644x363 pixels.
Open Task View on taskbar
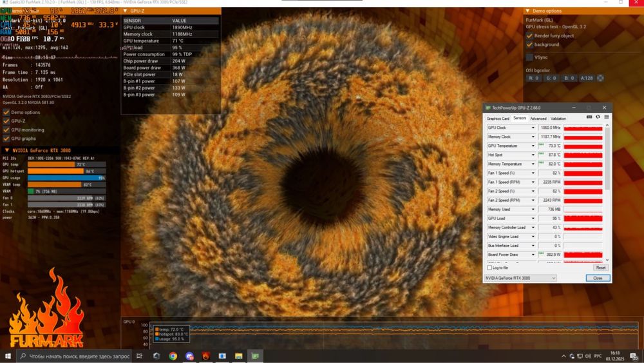[140, 356]
